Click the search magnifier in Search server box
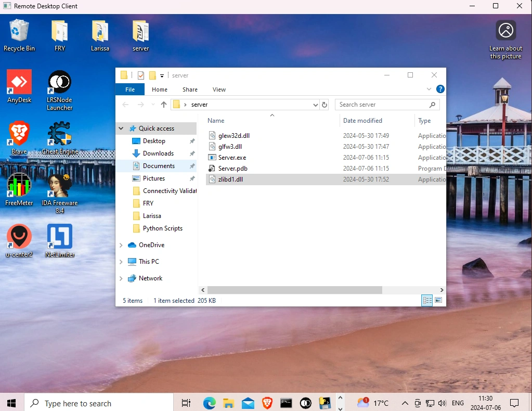The width and height of the screenshot is (532, 411). [x=432, y=105]
